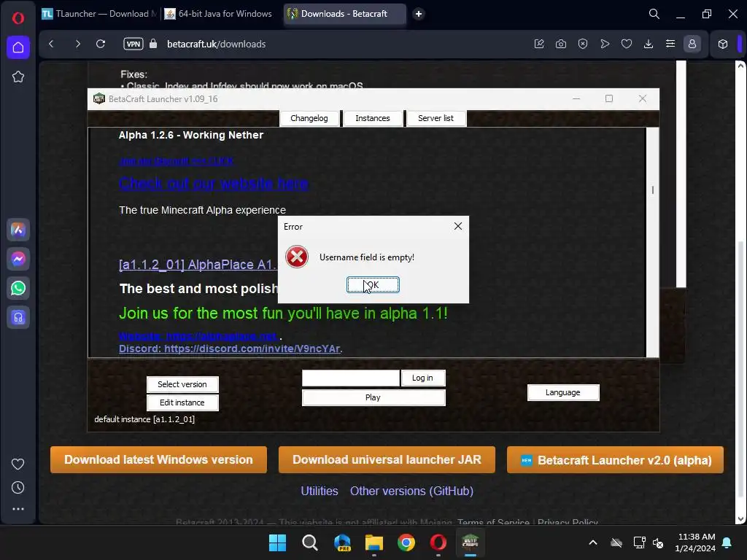Open the Utilities link
This screenshot has width=747, height=560.
tap(320, 491)
